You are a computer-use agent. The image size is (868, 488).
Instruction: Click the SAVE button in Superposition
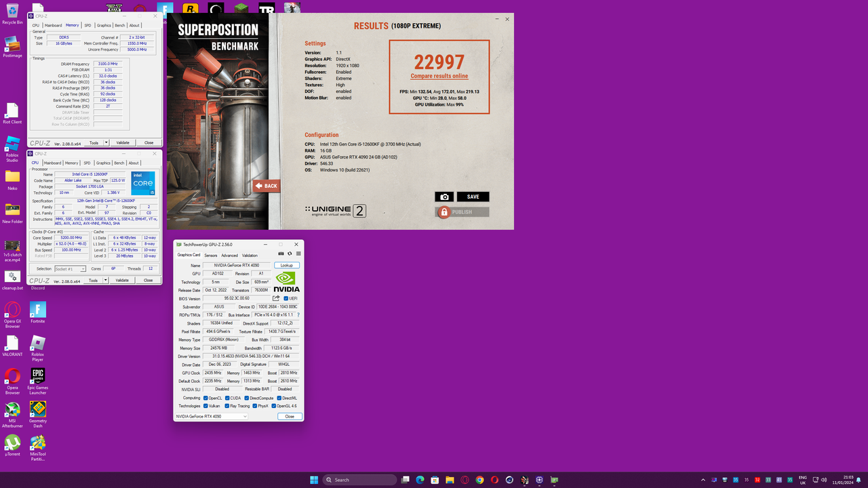click(473, 197)
